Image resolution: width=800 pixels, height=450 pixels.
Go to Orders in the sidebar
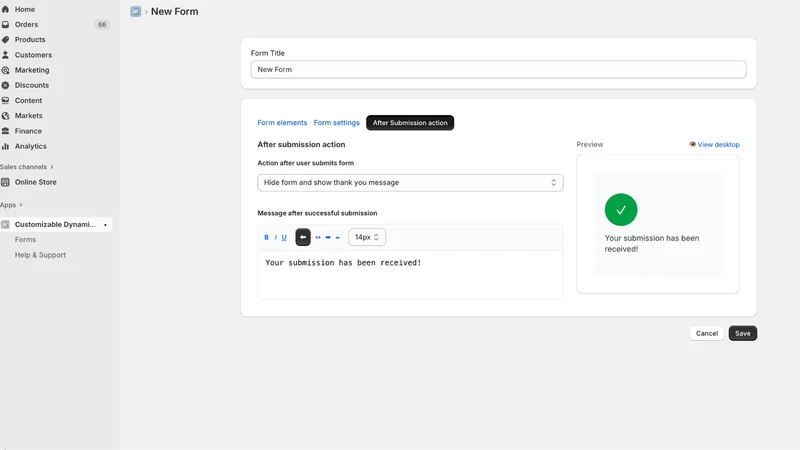click(x=26, y=24)
